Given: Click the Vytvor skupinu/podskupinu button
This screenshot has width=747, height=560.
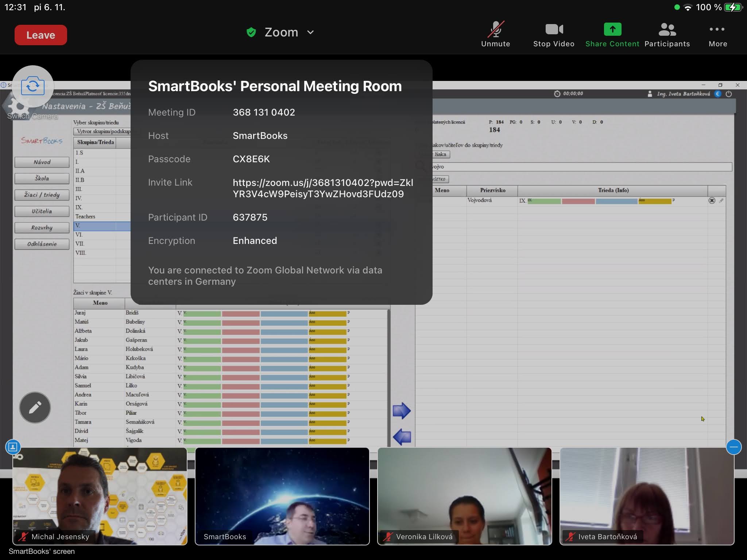Looking at the screenshot, I should (102, 131).
